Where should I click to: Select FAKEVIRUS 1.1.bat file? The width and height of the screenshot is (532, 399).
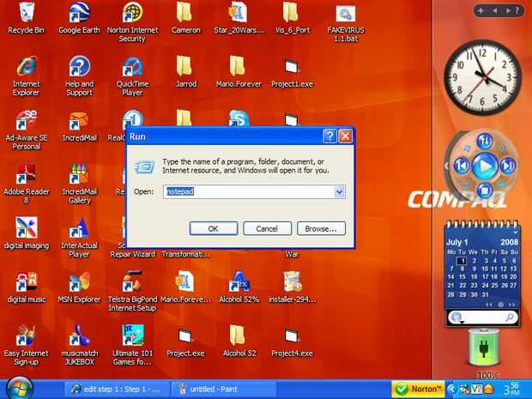pos(346,22)
